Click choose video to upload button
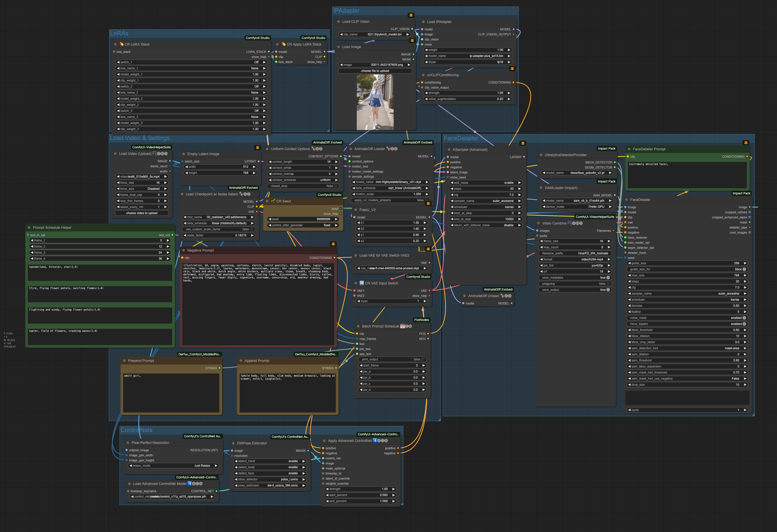Screen dimensions: 777x532 click(x=142, y=213)
